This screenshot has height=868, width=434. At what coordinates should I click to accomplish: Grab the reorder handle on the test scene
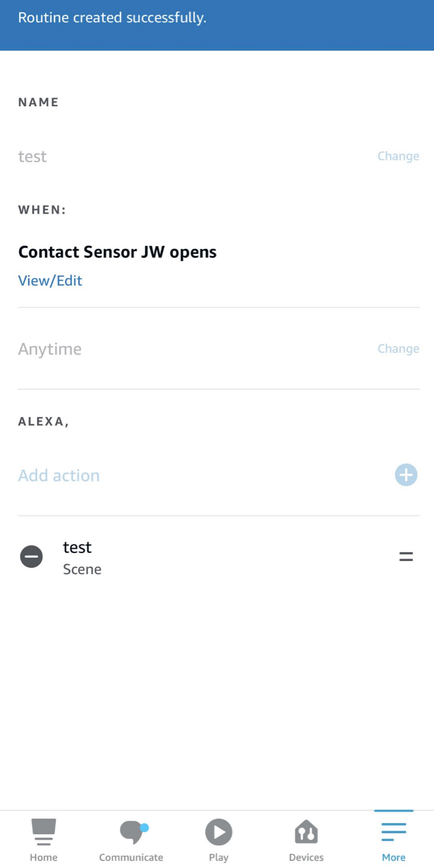(x=406, y=557)
